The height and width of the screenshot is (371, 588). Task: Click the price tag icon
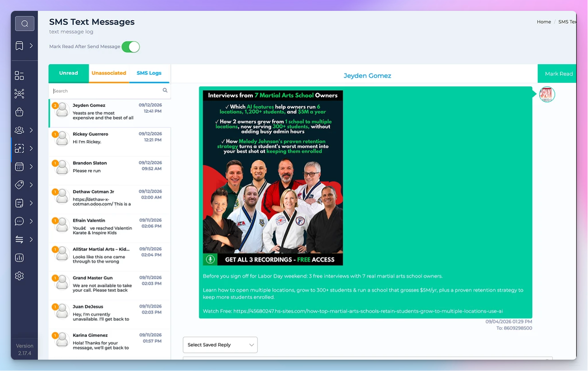coord(19,185)
